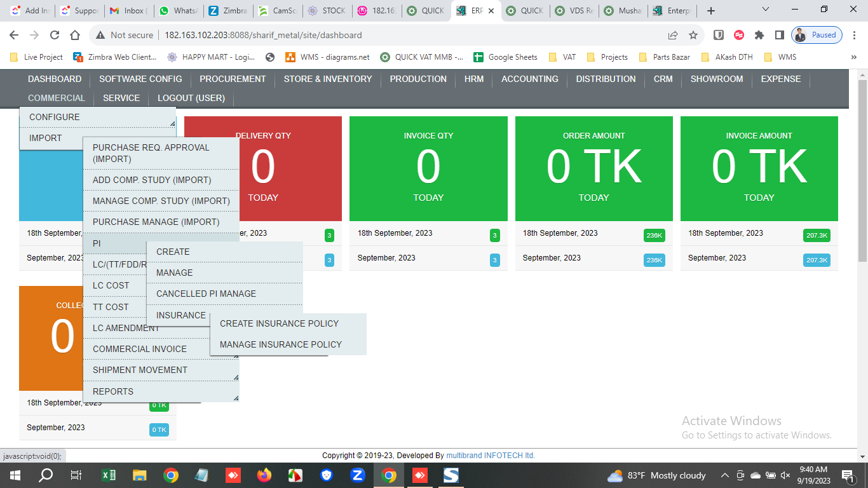868x488 pixels.
Task: Click the green 236K badge
Action: [654, 236]
